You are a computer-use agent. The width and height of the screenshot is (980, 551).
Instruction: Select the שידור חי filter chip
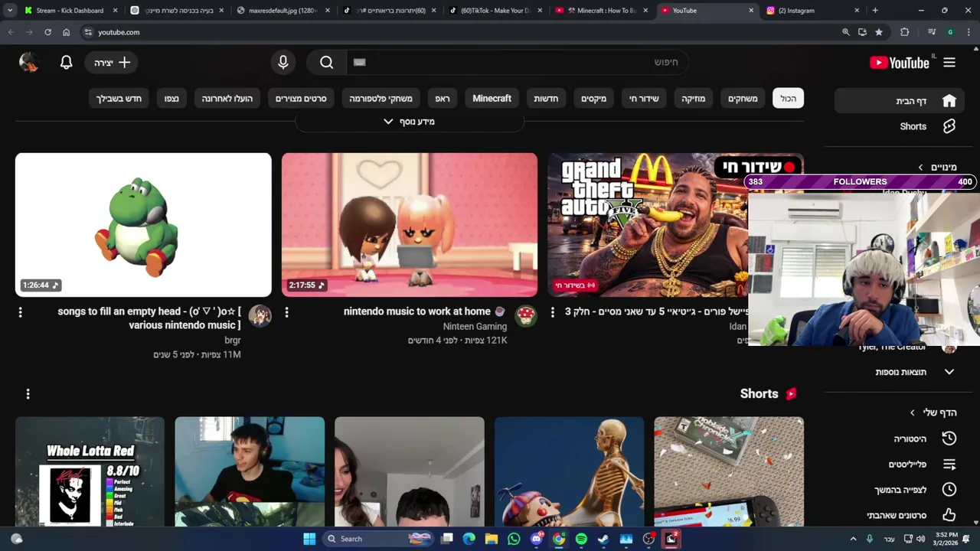pos(644,99)
